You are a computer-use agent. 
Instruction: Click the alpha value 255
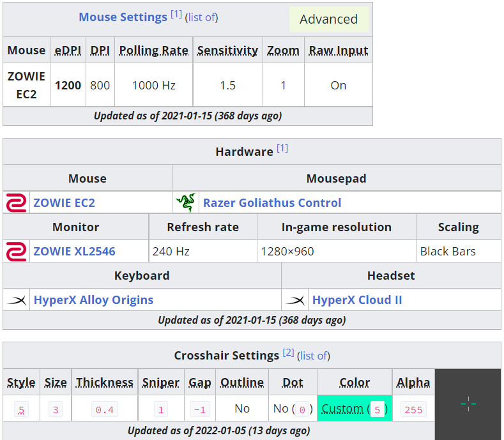(x=413, y=409)
